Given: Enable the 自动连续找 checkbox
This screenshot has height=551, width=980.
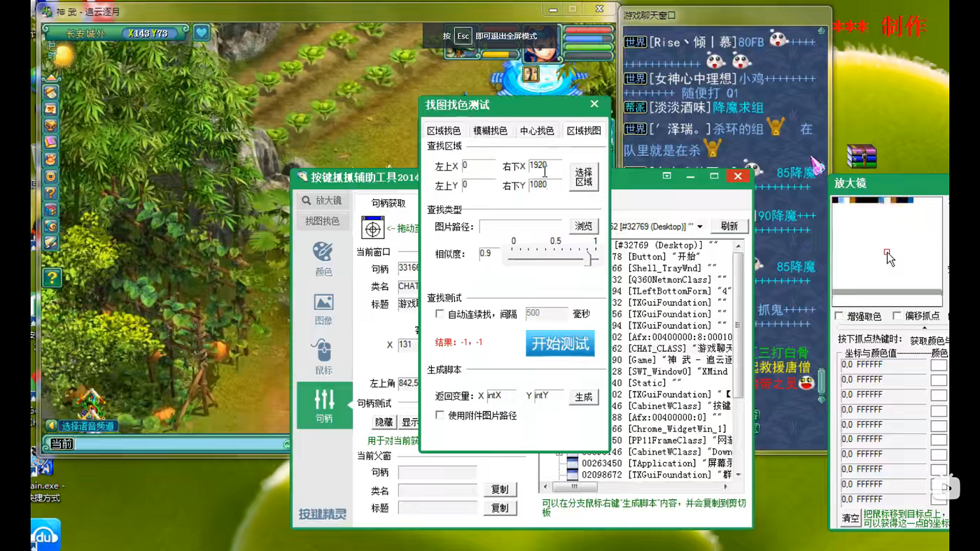Looking at the screenshot, I should tap(440, 314).
